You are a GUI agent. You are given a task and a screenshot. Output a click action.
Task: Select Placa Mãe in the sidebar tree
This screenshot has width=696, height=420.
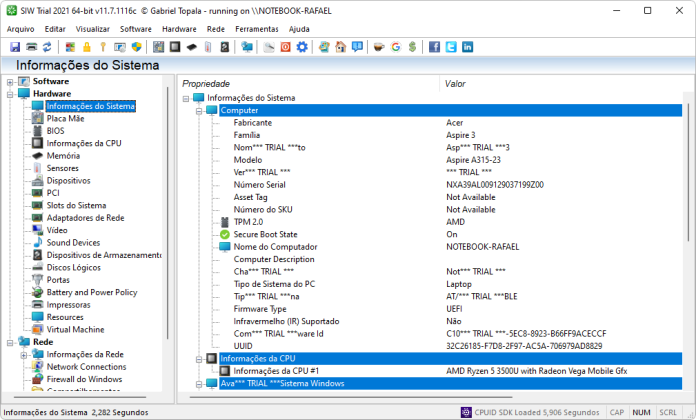[65, 119]
